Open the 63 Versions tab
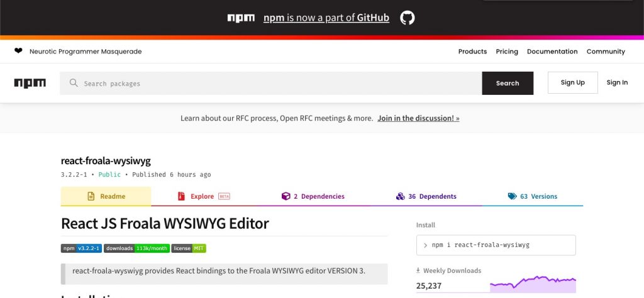Screen dimensions: 644x298 pos(532,196)
